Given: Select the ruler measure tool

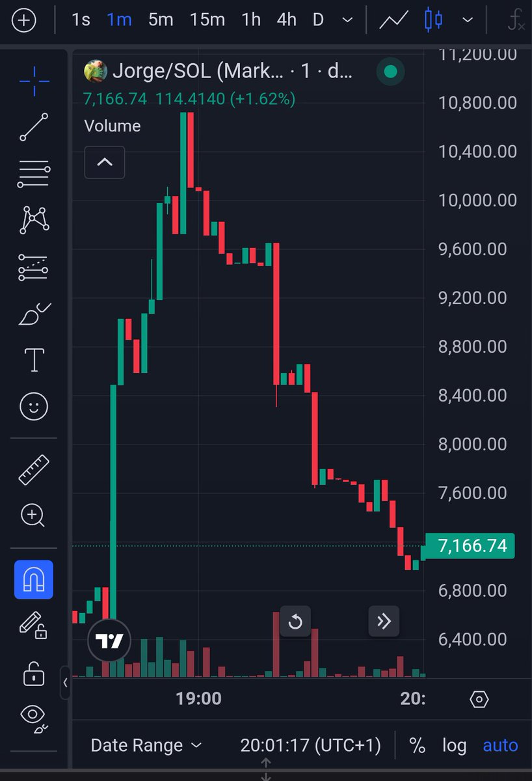Looking at the screenshot, I should tap(34, 469).
